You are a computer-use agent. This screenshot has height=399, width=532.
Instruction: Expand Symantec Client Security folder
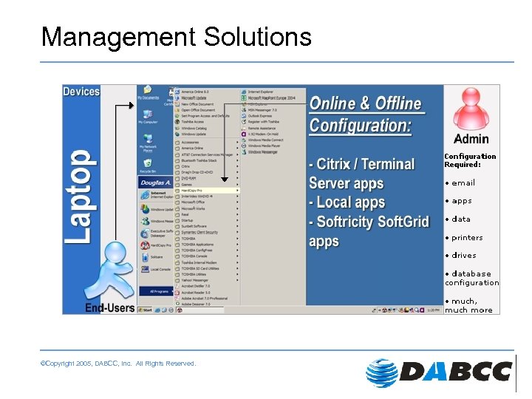pos(207,233)
